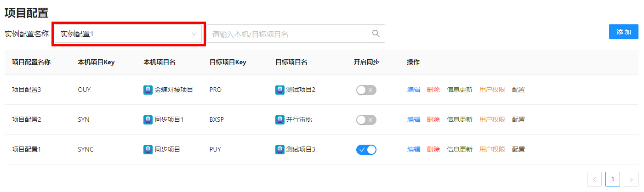Delete 项目配置2 via 删除 link

coord(433,120)
